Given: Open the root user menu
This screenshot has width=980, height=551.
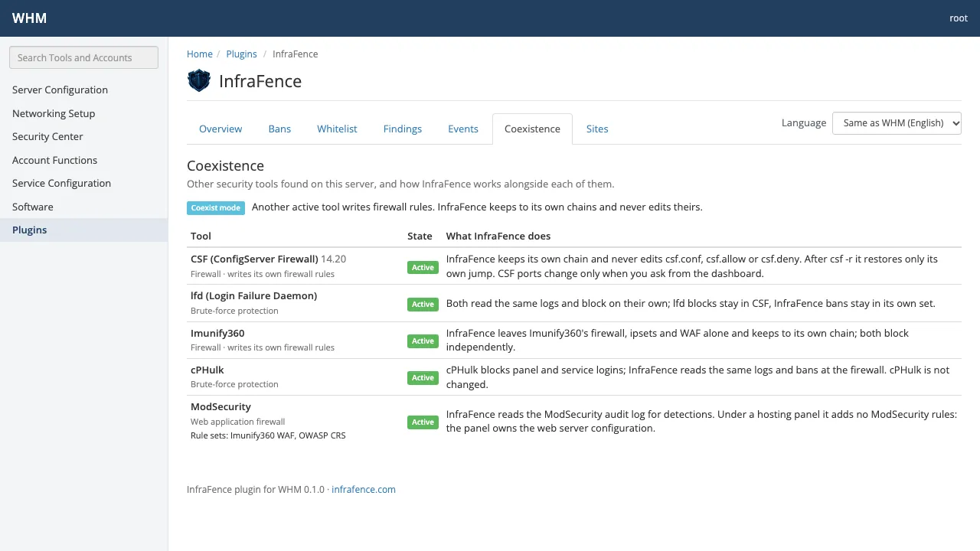Looking at the screenshot, I should pyautogui.click(x=959, y=18).
